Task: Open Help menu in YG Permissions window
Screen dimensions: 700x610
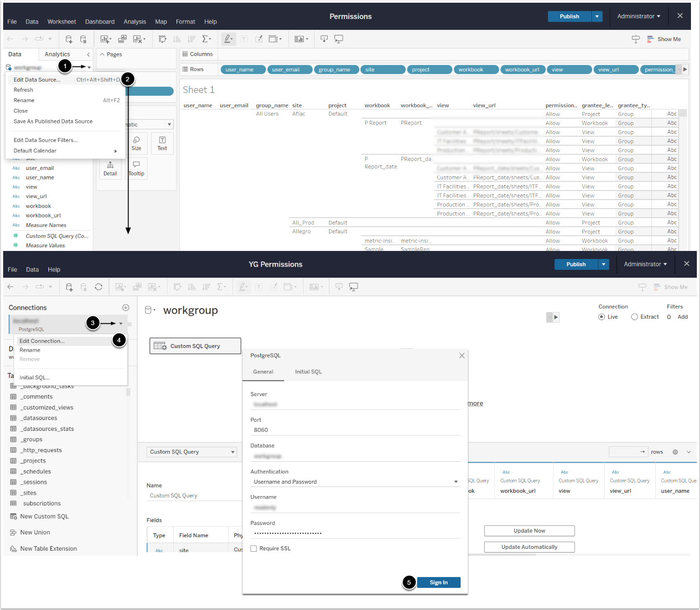Action: tap(54, 270)
